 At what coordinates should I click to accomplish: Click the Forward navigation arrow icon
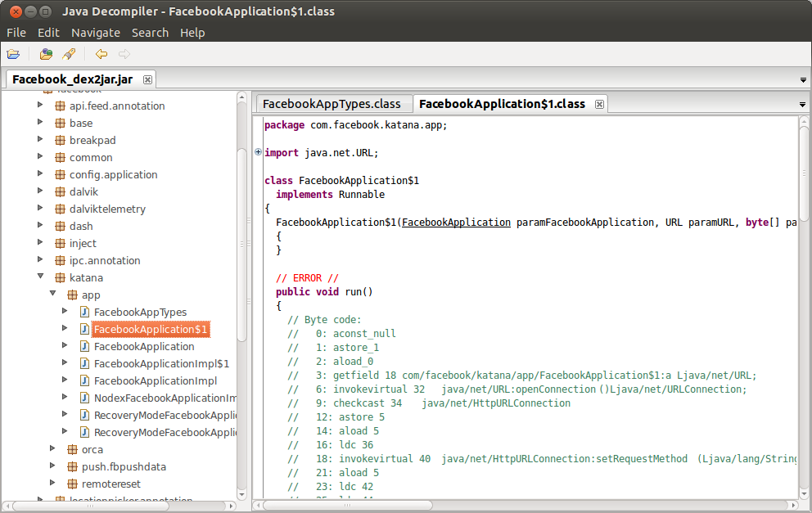[x=123, y=53]
